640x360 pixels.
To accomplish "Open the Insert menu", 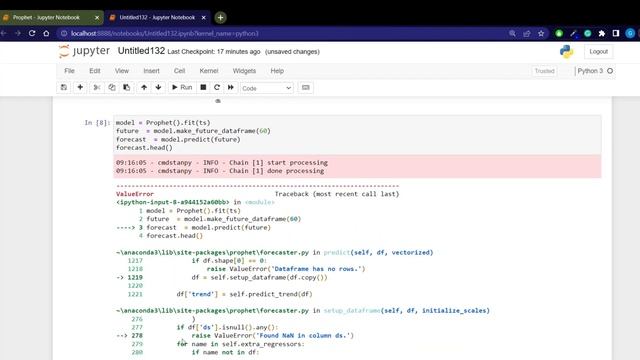I will click(151, 71).
